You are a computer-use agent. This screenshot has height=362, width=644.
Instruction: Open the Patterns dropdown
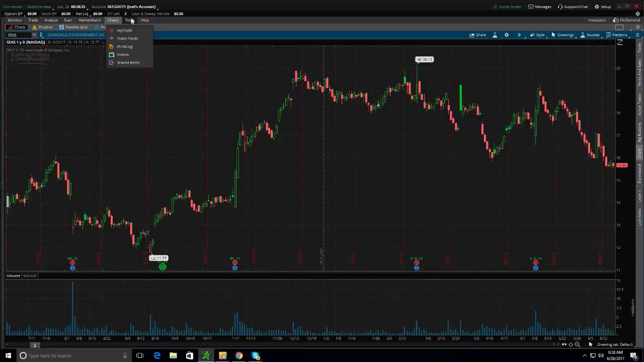(x=617, y=35)
